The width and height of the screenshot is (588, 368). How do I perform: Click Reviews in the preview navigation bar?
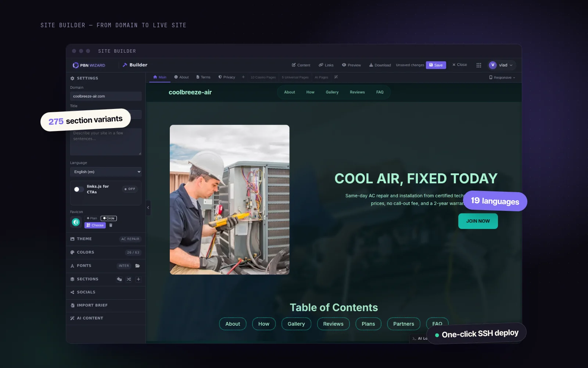coord(357,92)
